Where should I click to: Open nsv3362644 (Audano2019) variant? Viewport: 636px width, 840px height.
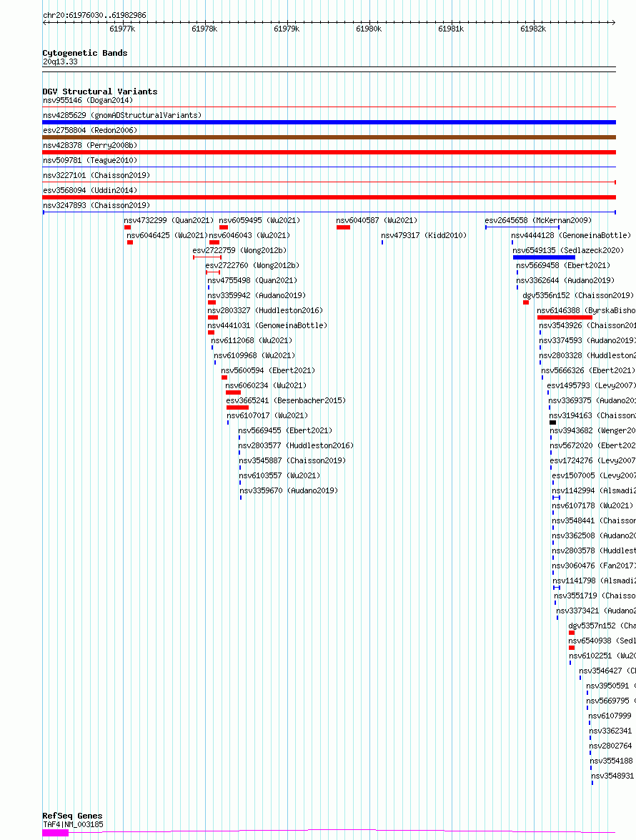[x=565, y=280]
